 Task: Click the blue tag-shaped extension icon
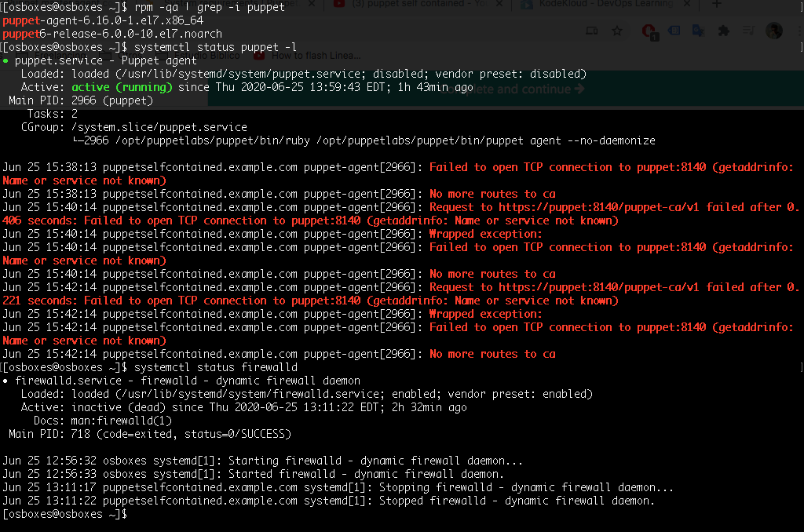[674, 31]
